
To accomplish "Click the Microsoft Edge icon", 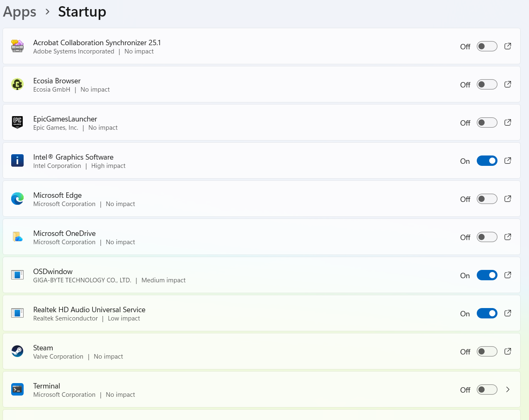I will (17, 199).
